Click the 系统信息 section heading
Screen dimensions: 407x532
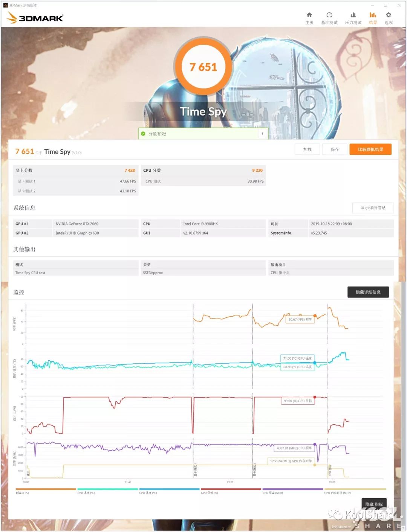pyautogui.click(x=24, y=208)
